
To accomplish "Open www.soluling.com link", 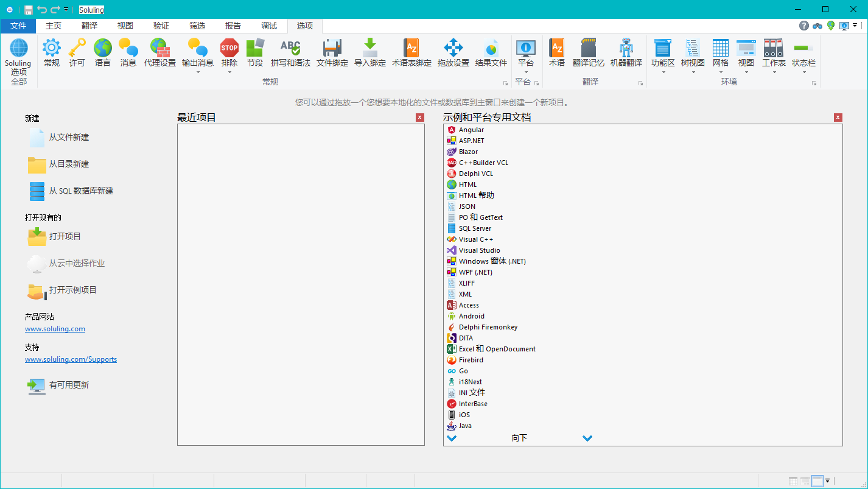I will click(55, 329).
